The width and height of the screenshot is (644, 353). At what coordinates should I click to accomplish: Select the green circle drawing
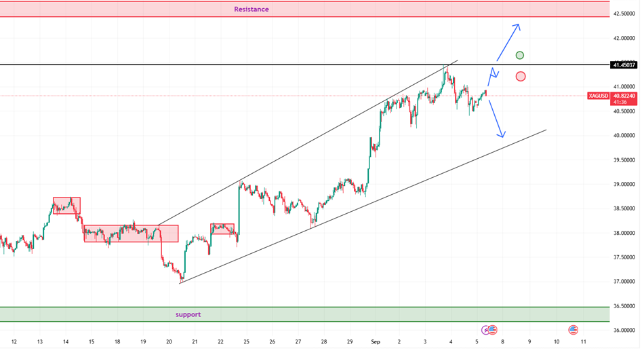tap(519, 55)
